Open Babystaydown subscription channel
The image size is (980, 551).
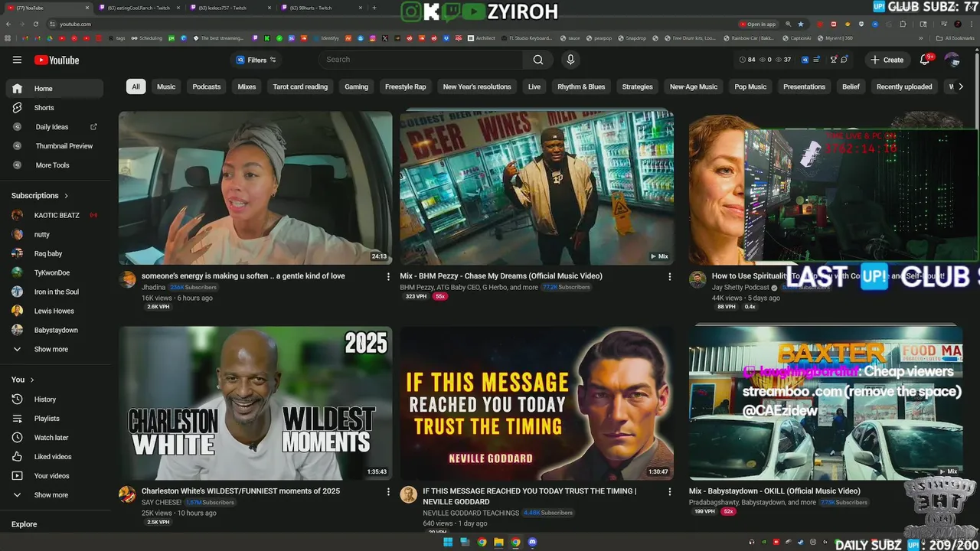pyautogui.click(x=56, y=330)
